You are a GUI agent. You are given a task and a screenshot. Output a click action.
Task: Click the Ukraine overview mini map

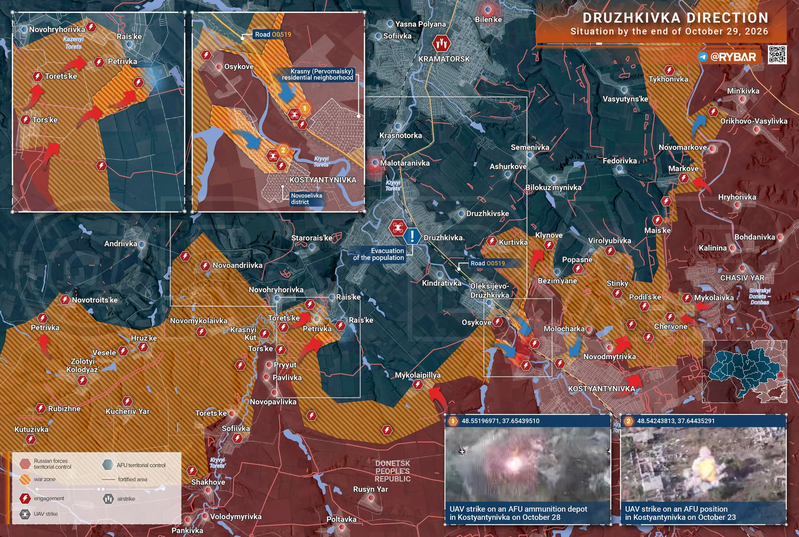coord(745,371)
